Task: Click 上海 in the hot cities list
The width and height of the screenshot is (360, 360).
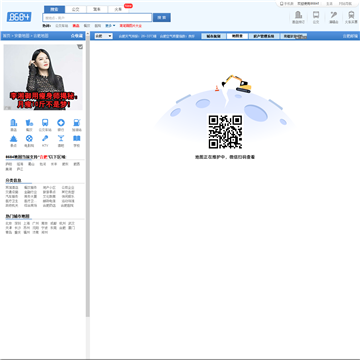Action: click(x=27, y=223)
